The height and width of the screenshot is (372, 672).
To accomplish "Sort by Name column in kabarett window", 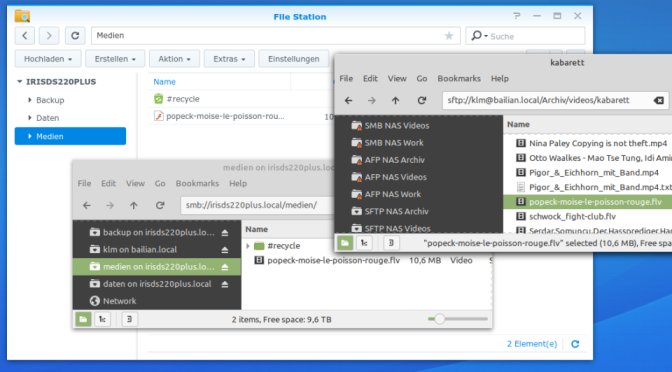I will click(518, 124).
